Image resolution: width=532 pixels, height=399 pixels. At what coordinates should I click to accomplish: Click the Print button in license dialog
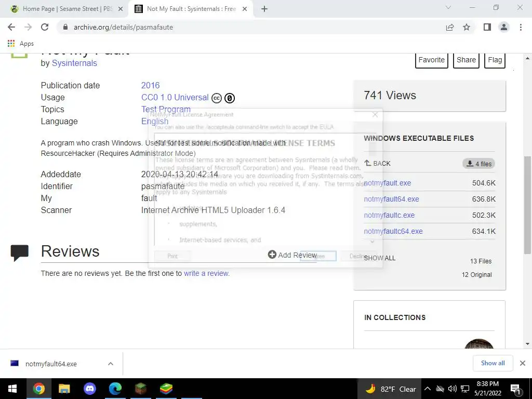pyautogui.click(x=172, y=256)
